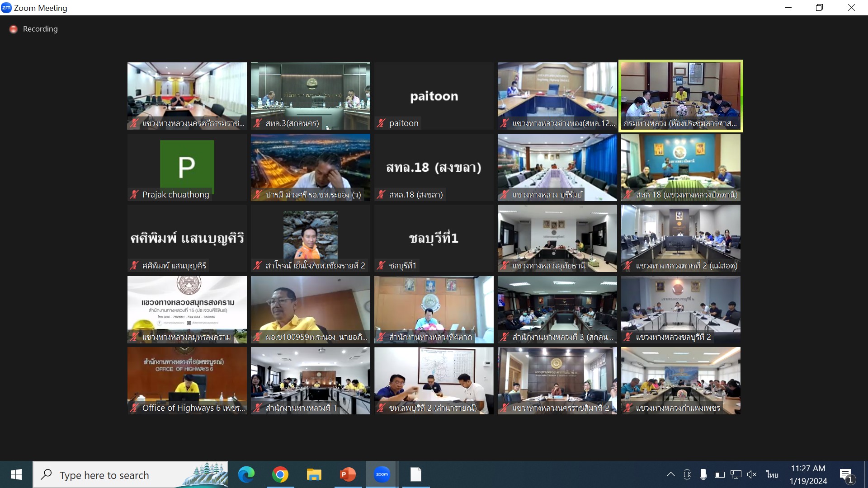
Task: Click Zoom icon in the taskbar
Action: 382,474
